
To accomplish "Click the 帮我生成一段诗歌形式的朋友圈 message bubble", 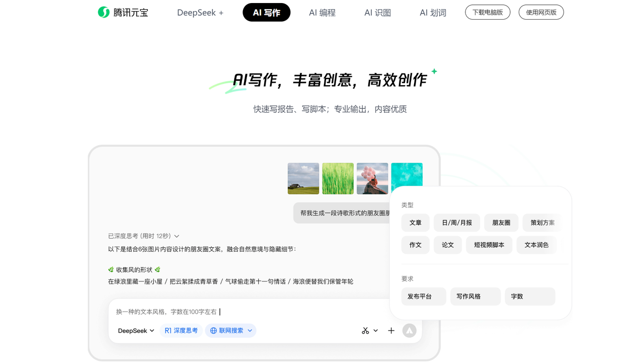I will tap(342, 213).
